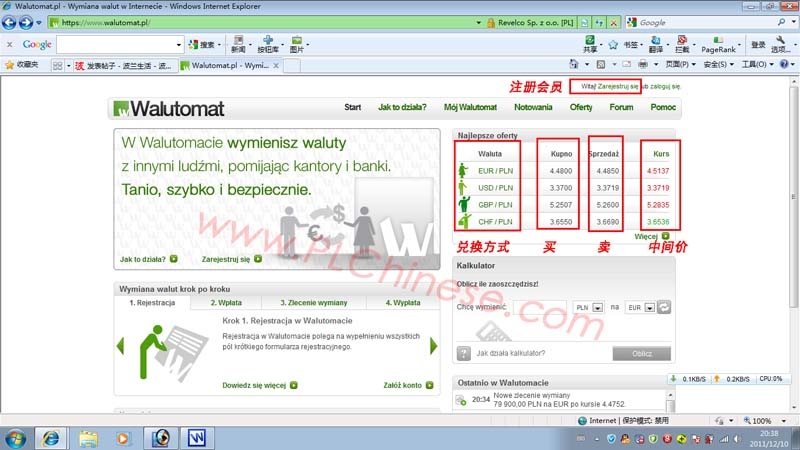Screen dimensions: 800x450
Task: Click the left arrow in step carousel
Action: pyautogui.click(x=120, y=346)
